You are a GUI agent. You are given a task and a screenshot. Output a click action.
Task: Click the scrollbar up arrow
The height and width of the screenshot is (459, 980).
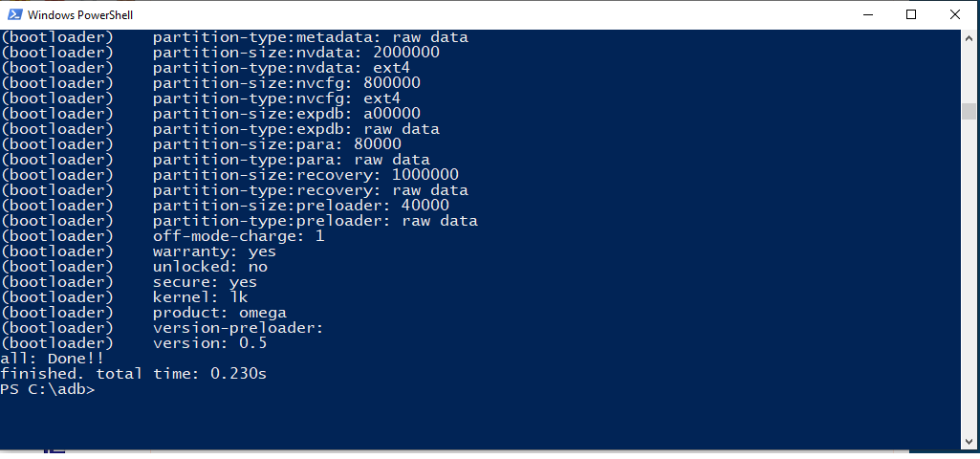point(969,37)
